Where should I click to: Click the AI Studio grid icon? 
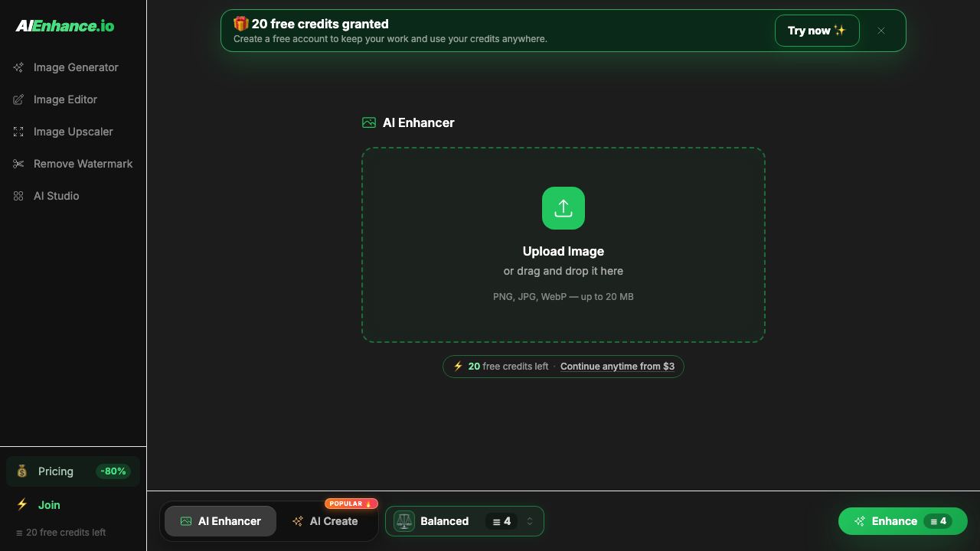(18, 196)
